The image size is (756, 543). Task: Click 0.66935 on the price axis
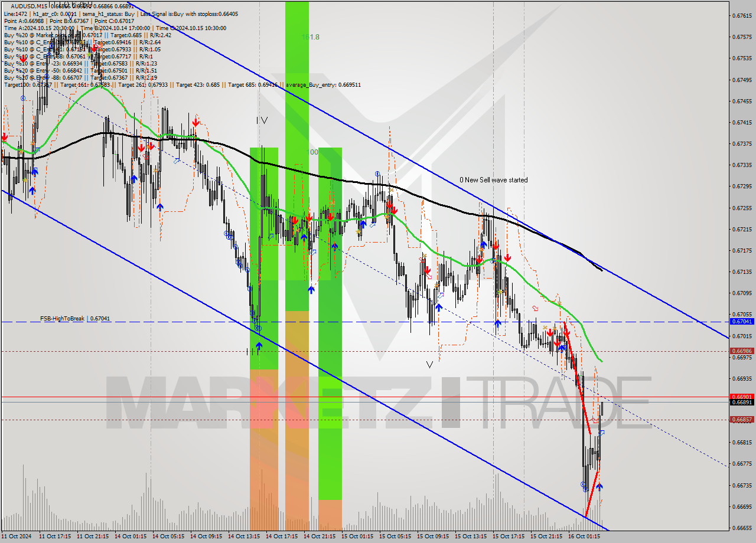click(742, 378)
